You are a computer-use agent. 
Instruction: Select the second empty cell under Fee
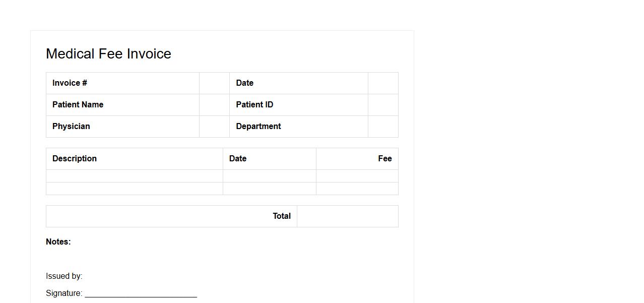point(357,189)
